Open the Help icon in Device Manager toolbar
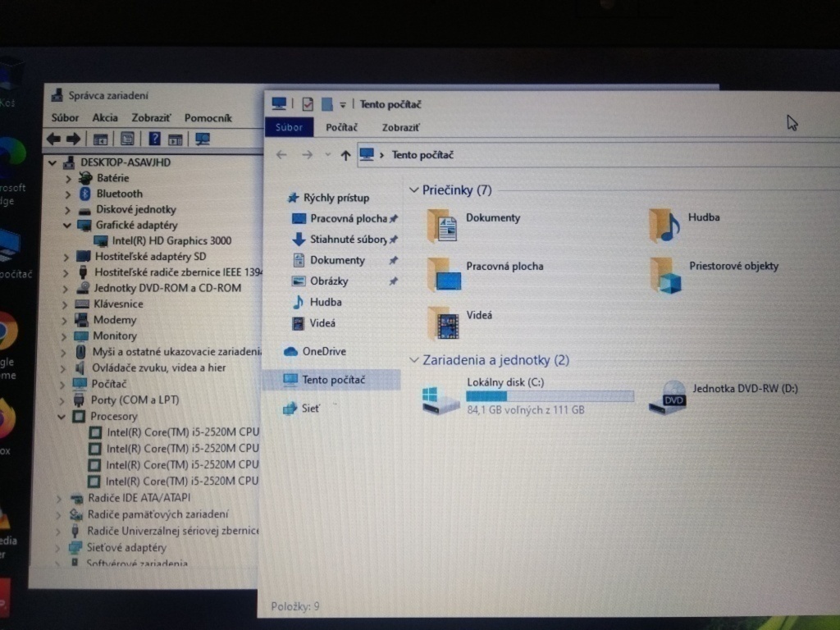 pos(155,139)
